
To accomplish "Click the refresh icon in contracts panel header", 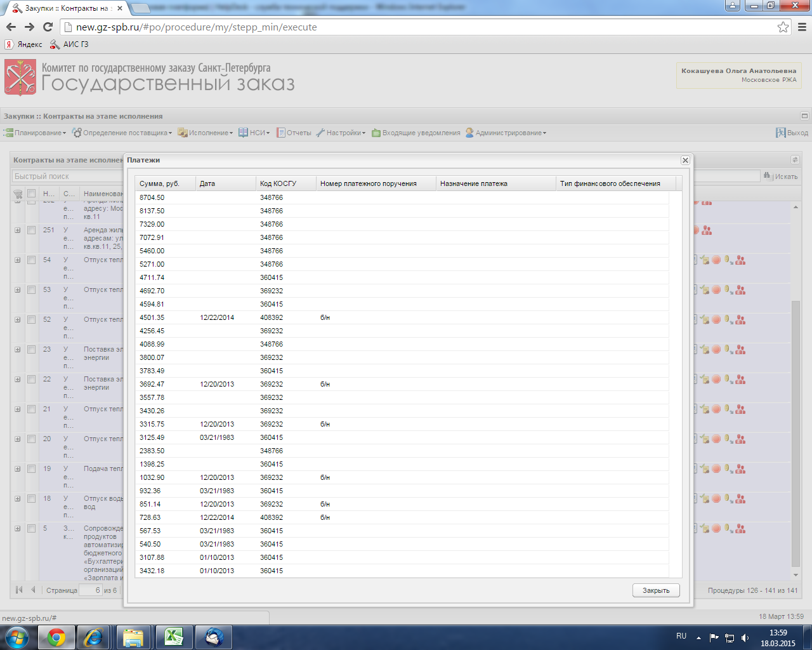I will point(795,160).
